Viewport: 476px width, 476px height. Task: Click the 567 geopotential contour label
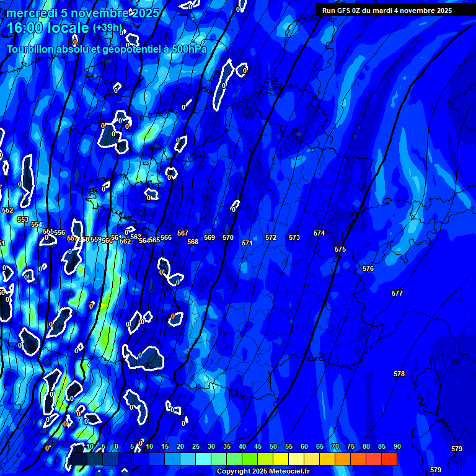183,233
